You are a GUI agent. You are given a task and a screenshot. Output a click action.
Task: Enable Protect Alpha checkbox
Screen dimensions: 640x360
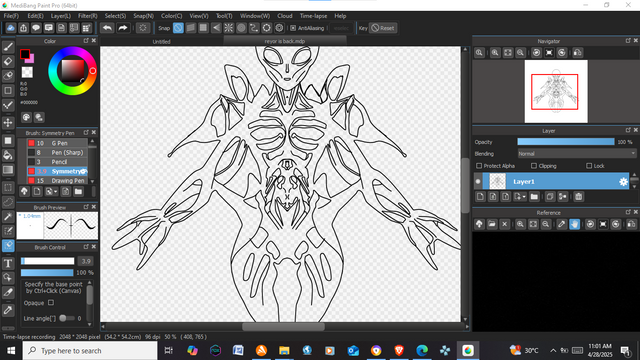479,166
